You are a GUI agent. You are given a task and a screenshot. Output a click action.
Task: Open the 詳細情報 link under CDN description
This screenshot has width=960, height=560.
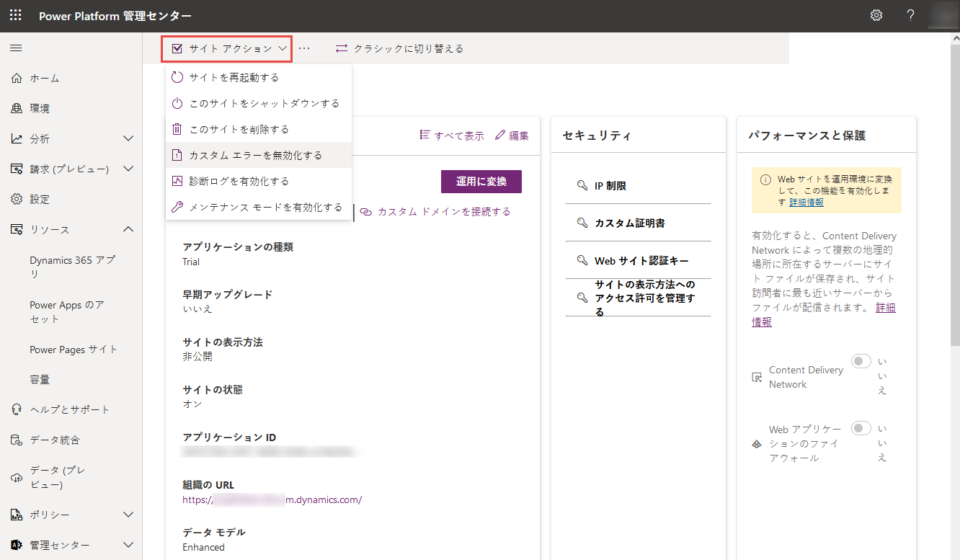pyautogui.click(x=824, y=315)
